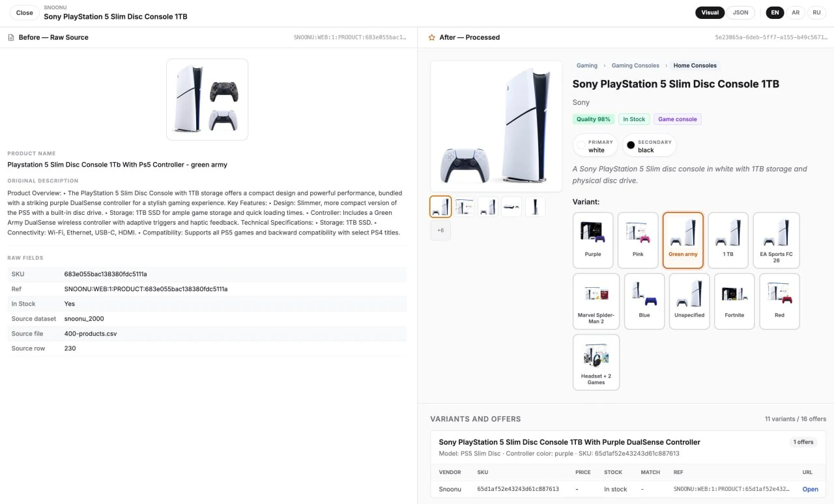Open the Home Consoles breadcrumb
The image size is (834, 504).
(695, 66)
